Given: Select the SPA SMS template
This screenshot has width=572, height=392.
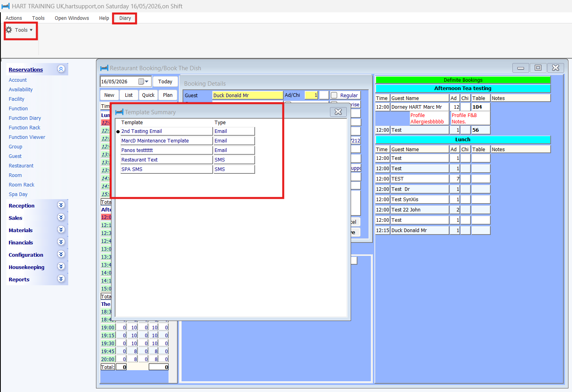Looking at the screenshot, I should [x=167, y=169].
